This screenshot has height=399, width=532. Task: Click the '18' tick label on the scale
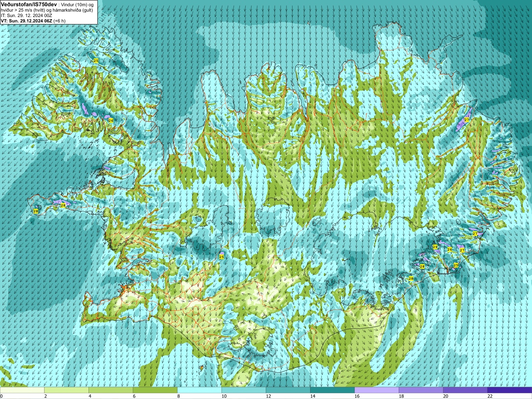pos(401,396)
